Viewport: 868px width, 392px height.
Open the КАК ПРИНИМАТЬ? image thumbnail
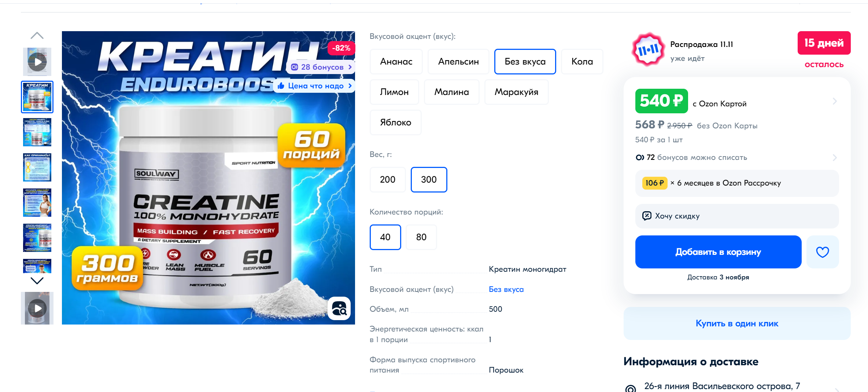pyautogui.click(x=37, y=167)
